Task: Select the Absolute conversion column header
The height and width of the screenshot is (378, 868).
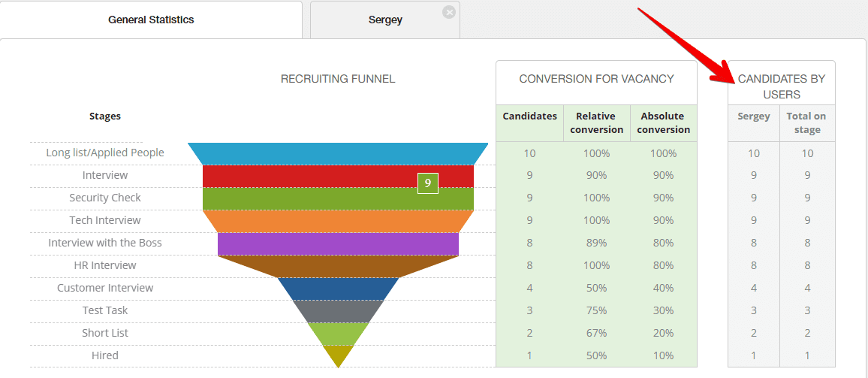Action: pyautogui.click(x=664, y=123)
